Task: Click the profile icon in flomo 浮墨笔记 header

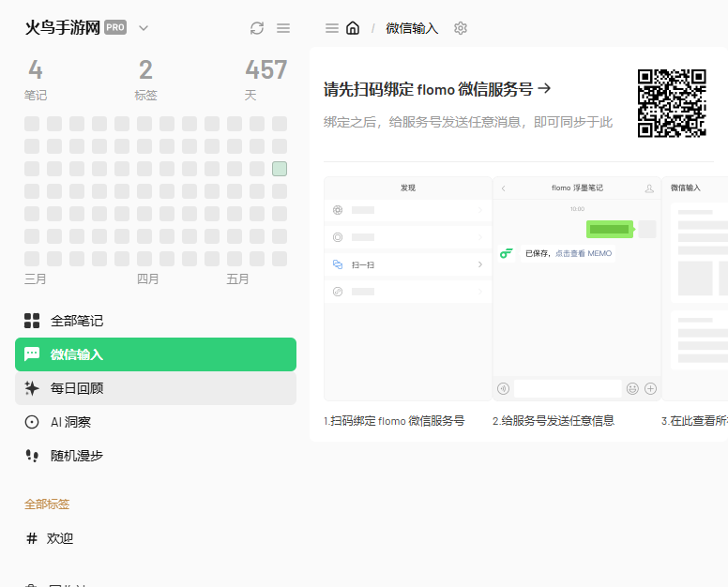Action: 649,188
